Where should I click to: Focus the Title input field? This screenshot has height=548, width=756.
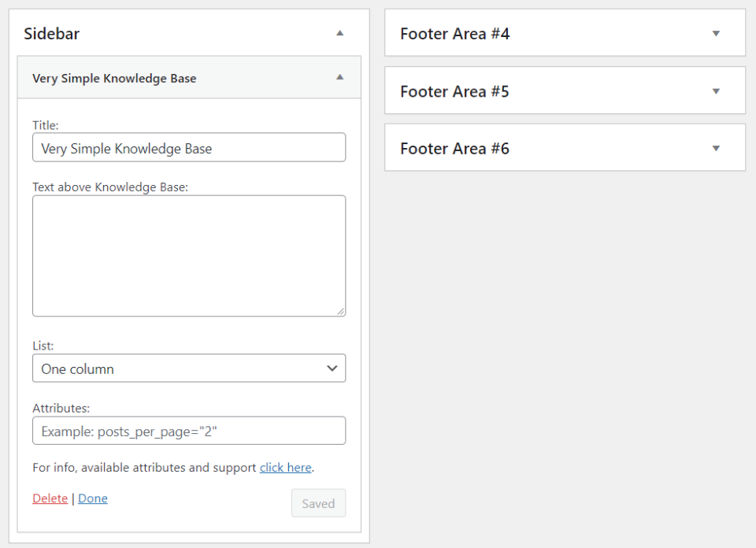pos(189,148)
